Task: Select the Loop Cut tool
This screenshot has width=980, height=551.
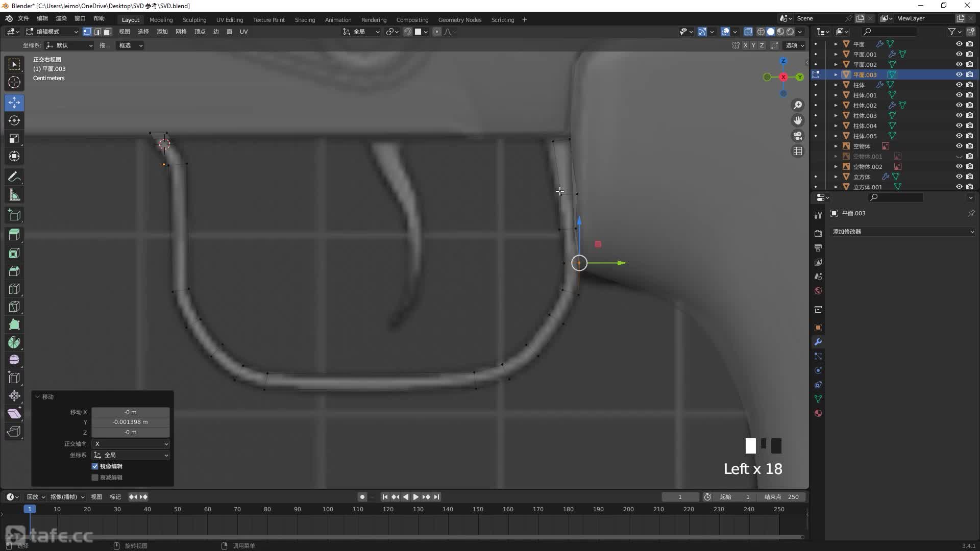Action: point(14,289)
